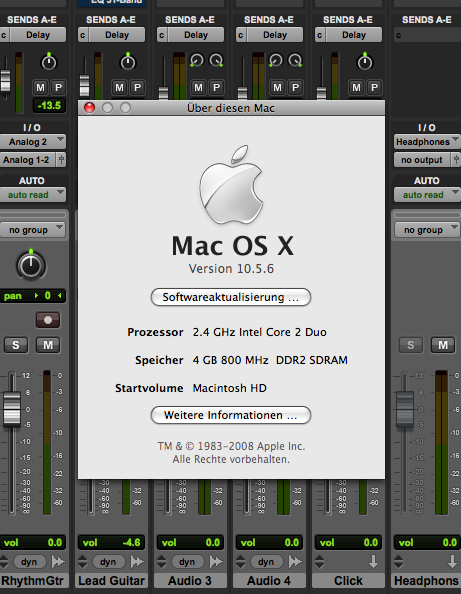The image size is (461, 594).
Task: Record-enable the RhythmGtr track
Action: click(48, 320)
